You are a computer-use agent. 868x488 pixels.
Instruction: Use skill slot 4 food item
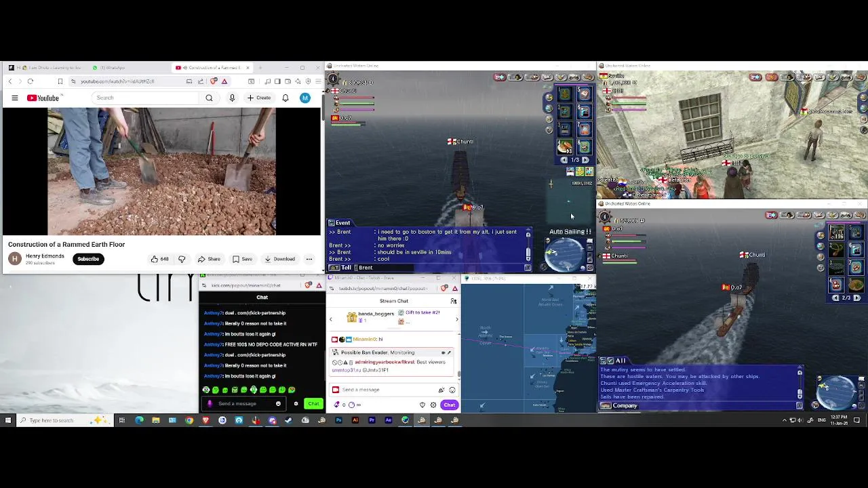(x=564, y=146)
